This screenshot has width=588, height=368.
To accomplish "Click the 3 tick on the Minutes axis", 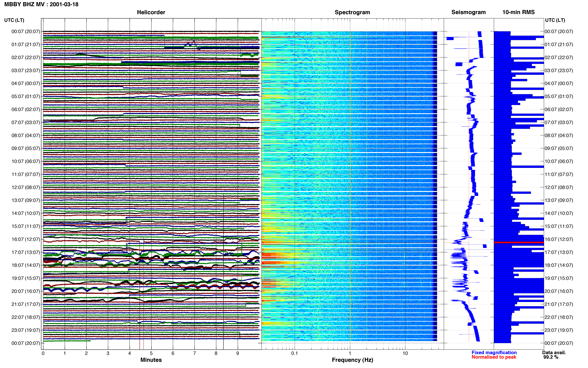I will (108, 353).
